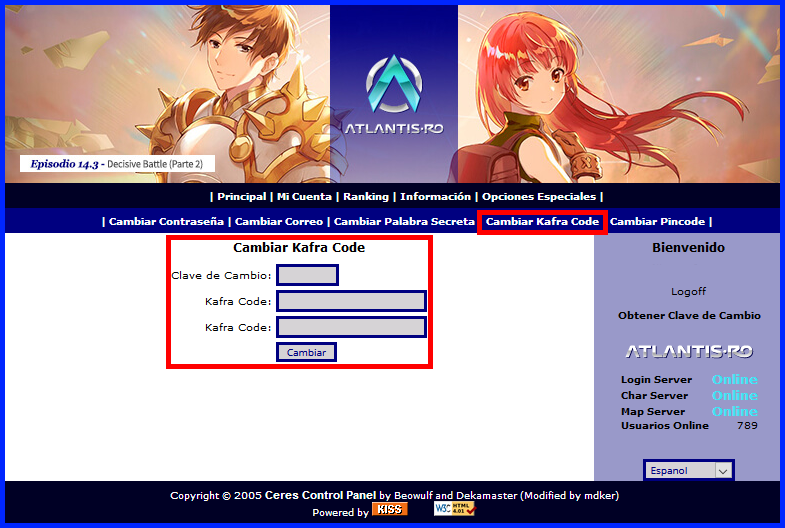Open the Información menu item
Image resolution: width=785 pixels, height=528 pixels.
tap(435, 197)
